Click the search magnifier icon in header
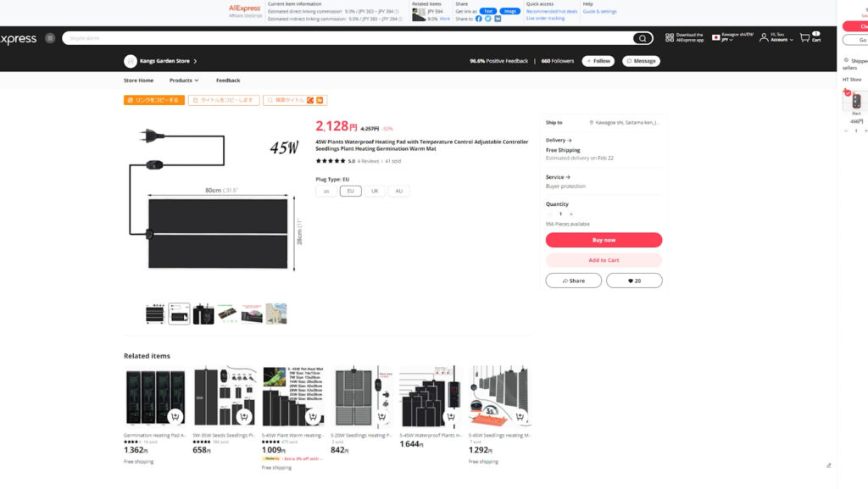This screenshot has width=868, height=489. [643, 38]
